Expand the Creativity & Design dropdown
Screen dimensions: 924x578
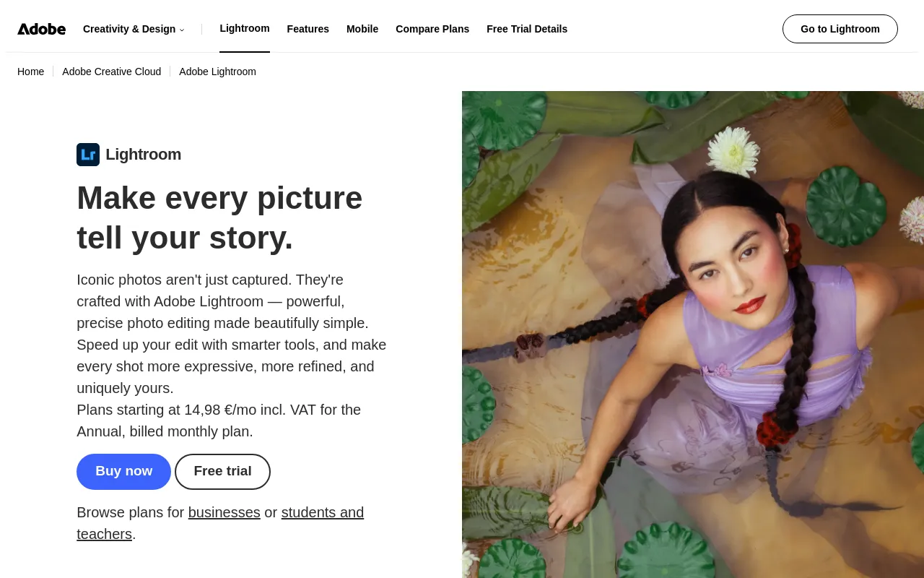[134, 29]
